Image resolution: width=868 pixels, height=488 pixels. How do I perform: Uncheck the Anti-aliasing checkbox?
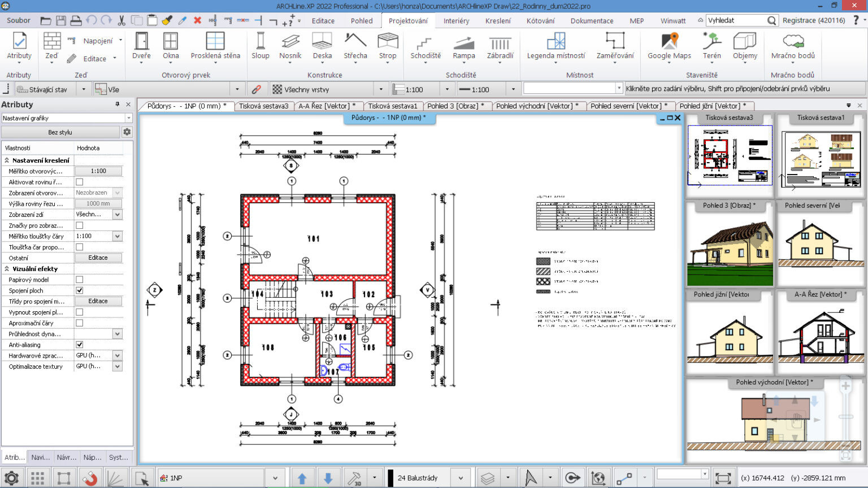80,345
